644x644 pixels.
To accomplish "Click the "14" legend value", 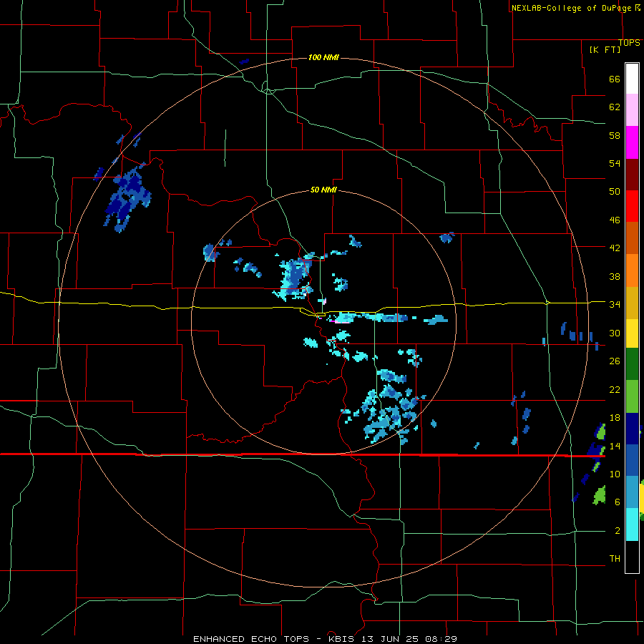I will [x=615, y=446].
